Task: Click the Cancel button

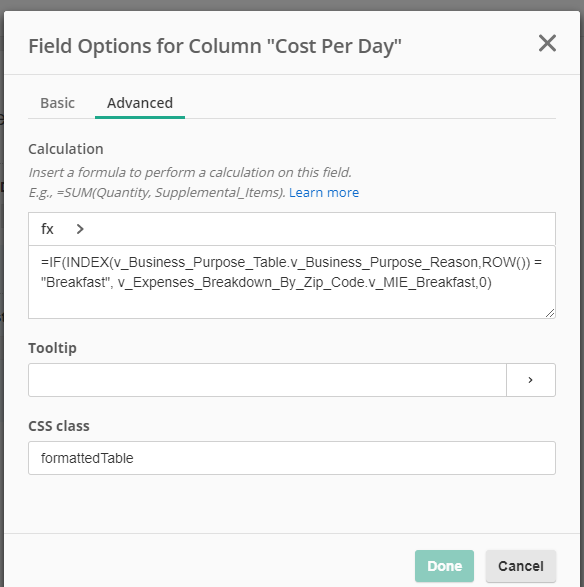Action: [521, 566]
